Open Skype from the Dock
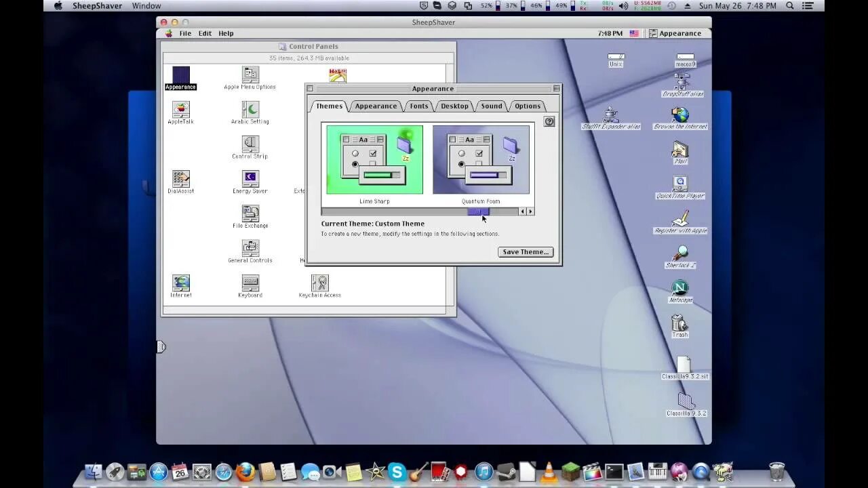Image resolution: width=868 pixels, height=488 pixels. (x=397, y=472)
